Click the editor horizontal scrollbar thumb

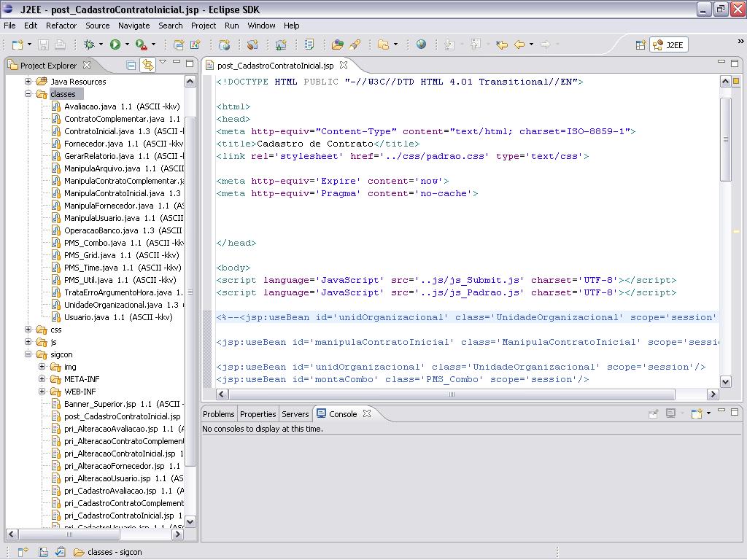point(452,394)
